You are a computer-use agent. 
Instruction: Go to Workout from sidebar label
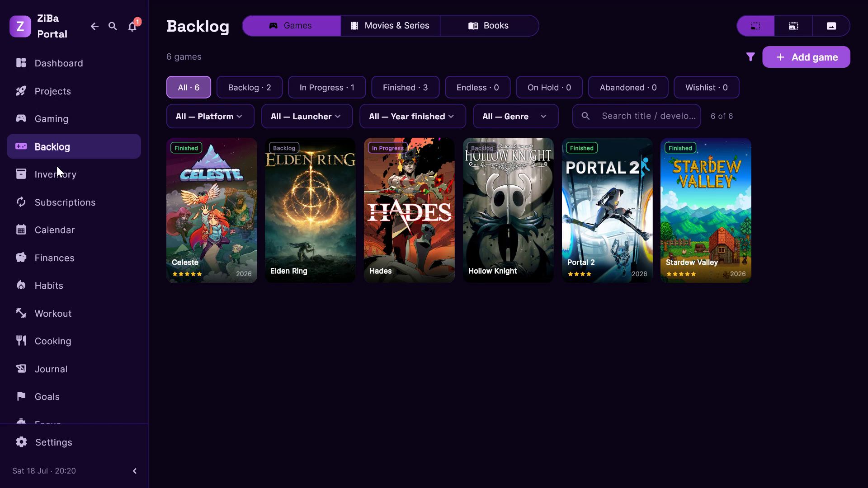tap(53, 314)
